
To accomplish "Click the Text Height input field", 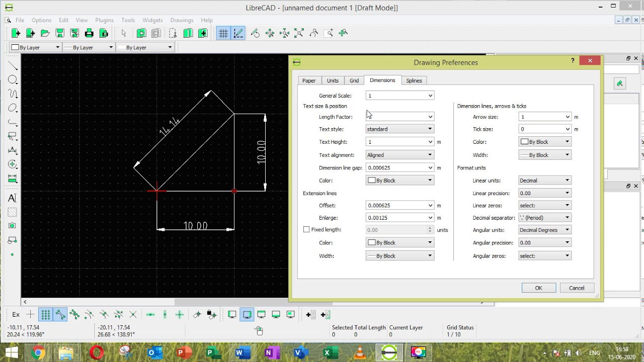I will (x=400, y=142).
